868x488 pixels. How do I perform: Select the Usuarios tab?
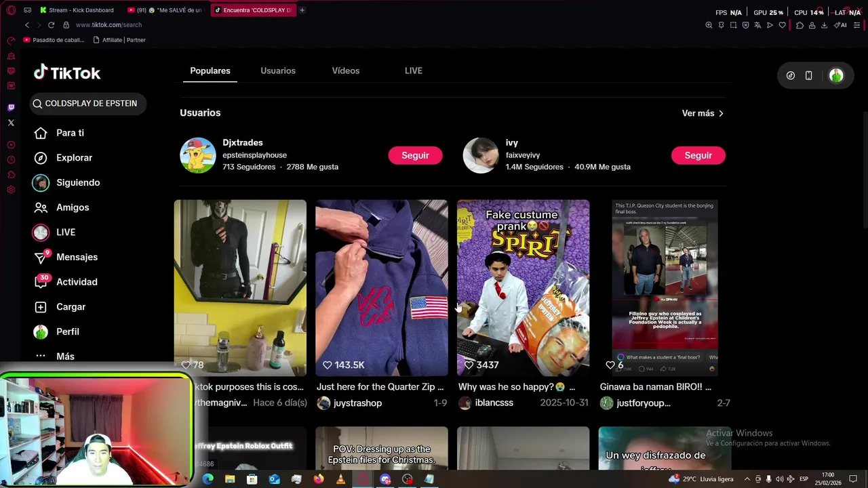pos(278,70)
